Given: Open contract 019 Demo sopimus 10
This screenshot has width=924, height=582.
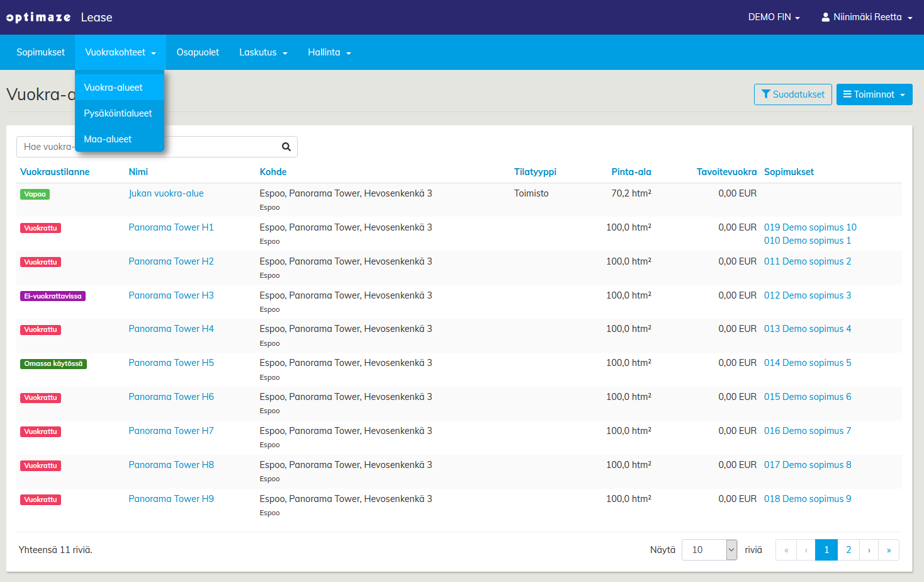Looking at the screenshot, I should click(x=810, y=227).
